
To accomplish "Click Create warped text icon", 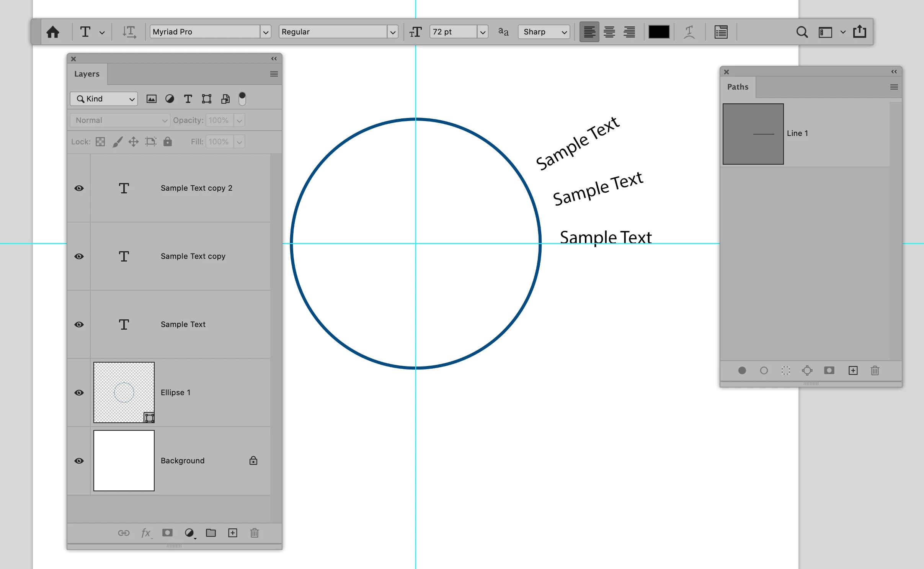I will (x=689, y=32).
